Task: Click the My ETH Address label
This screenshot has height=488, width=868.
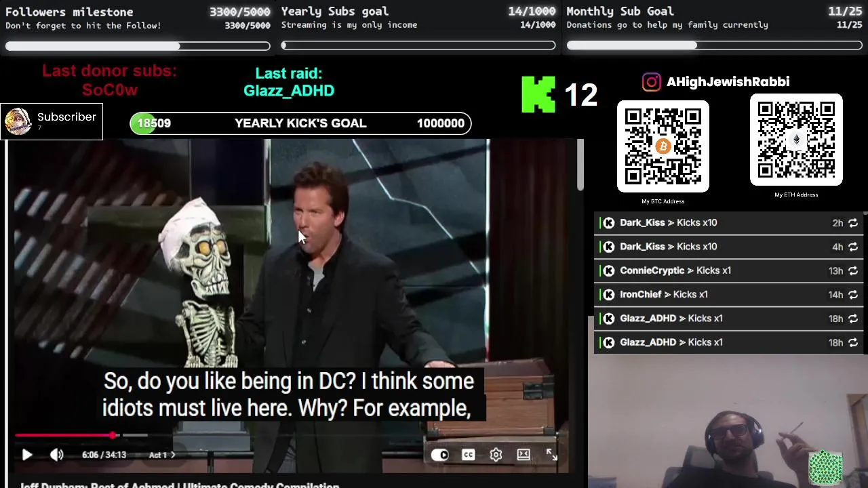Action: (796, 195)
